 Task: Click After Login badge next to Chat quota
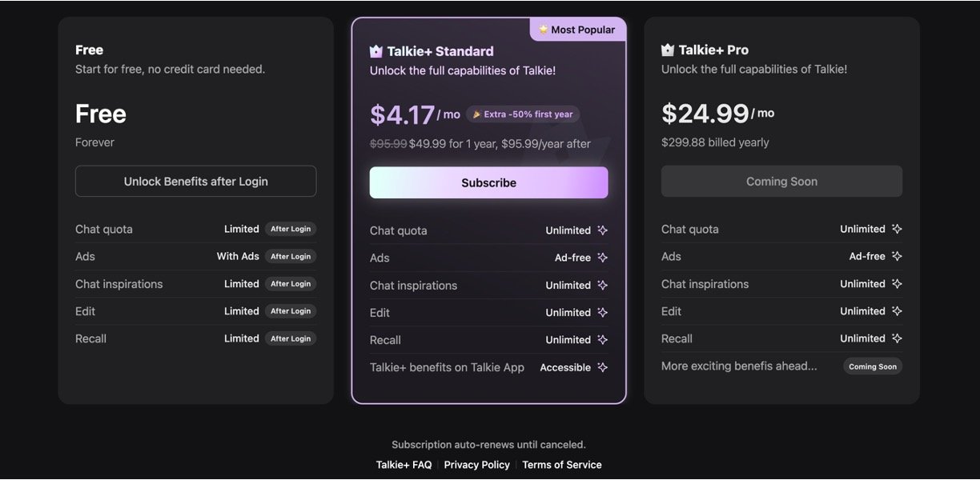(291, 229)
